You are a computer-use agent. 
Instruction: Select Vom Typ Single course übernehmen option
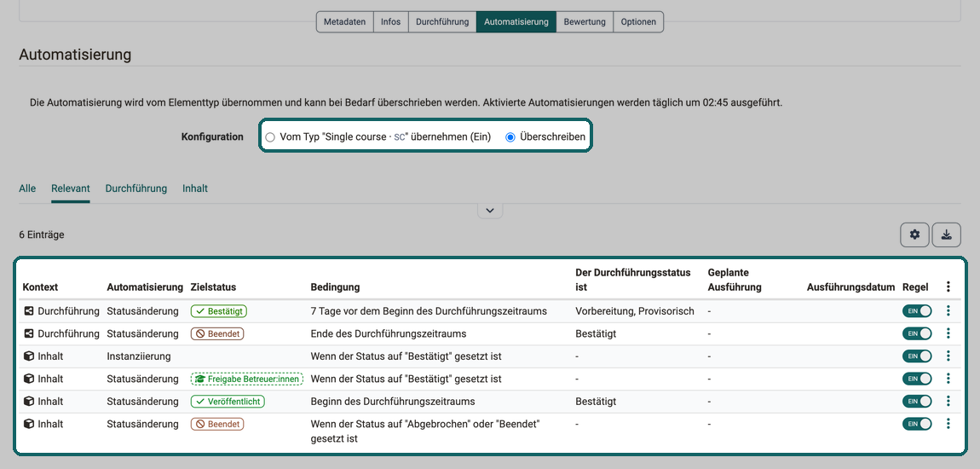click(270, 137)
